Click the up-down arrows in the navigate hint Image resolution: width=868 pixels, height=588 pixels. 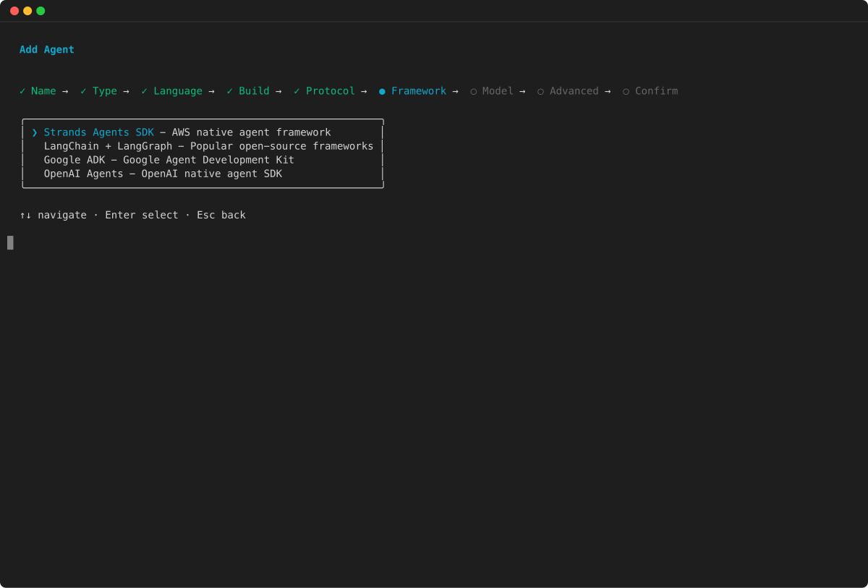pyautogui.click(x=25, y=215)
